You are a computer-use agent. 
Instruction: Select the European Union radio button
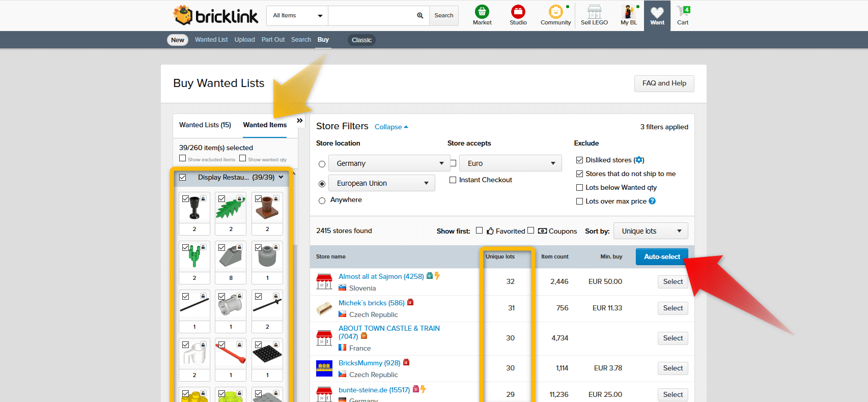[x=322, y=184]
